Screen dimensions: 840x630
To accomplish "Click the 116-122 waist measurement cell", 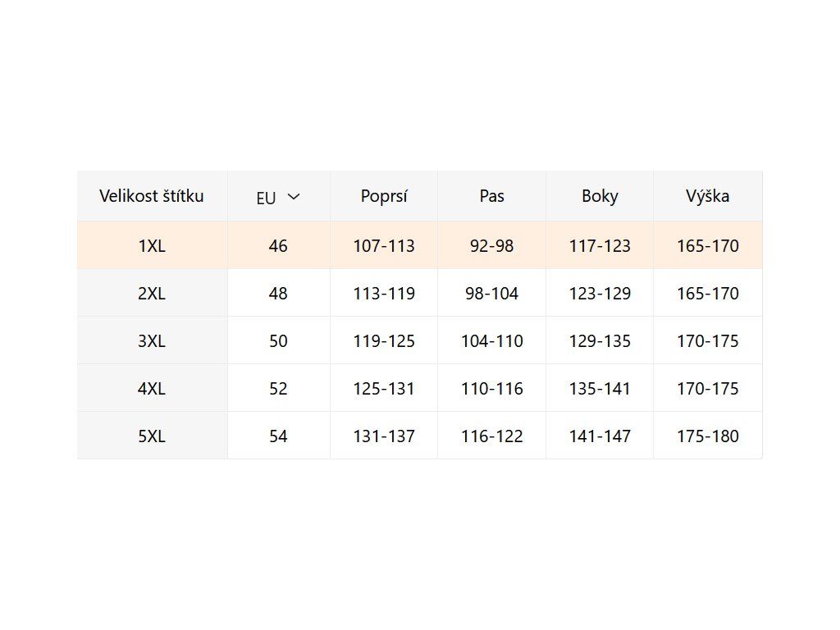I will point(492,436).
